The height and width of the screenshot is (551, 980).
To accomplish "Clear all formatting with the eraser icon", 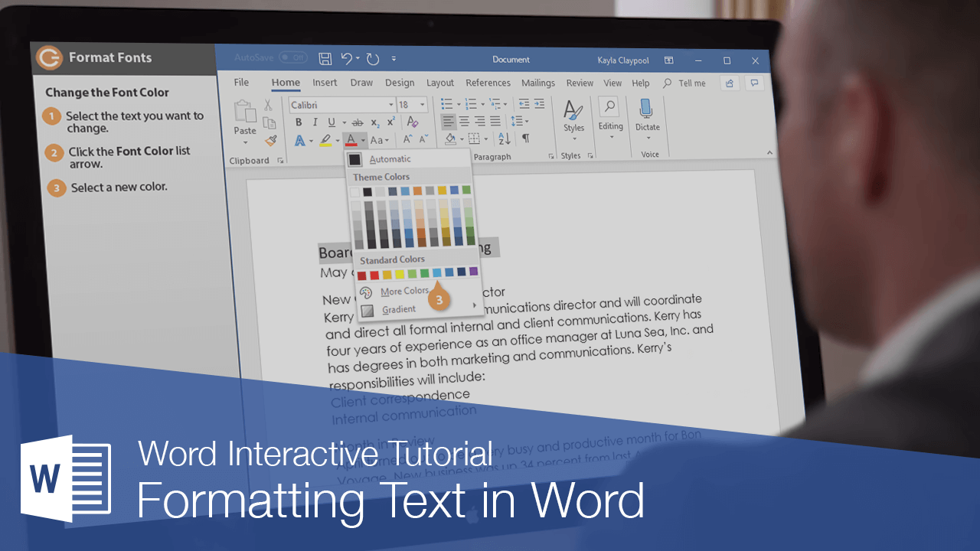I will pyautogui.click(x=412, y=122).
